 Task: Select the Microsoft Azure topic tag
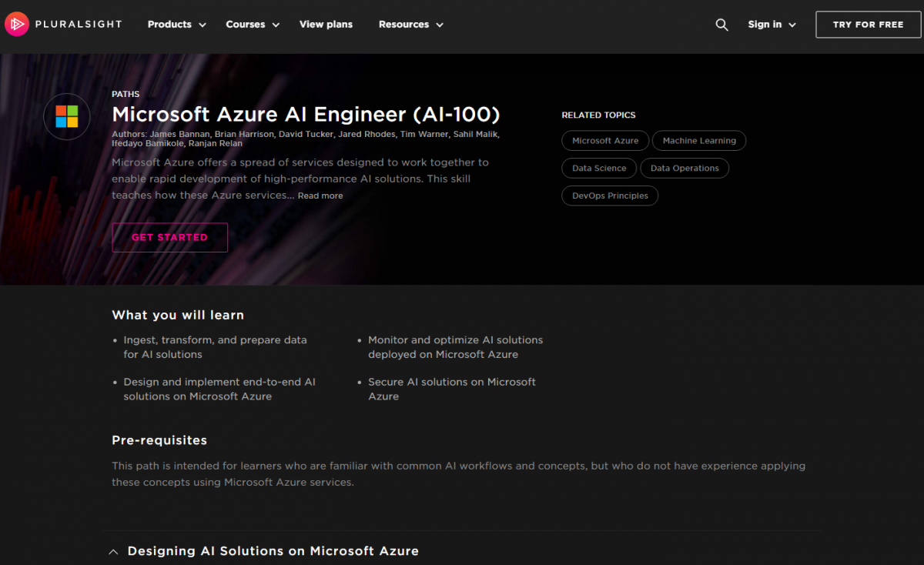(605, 140)
